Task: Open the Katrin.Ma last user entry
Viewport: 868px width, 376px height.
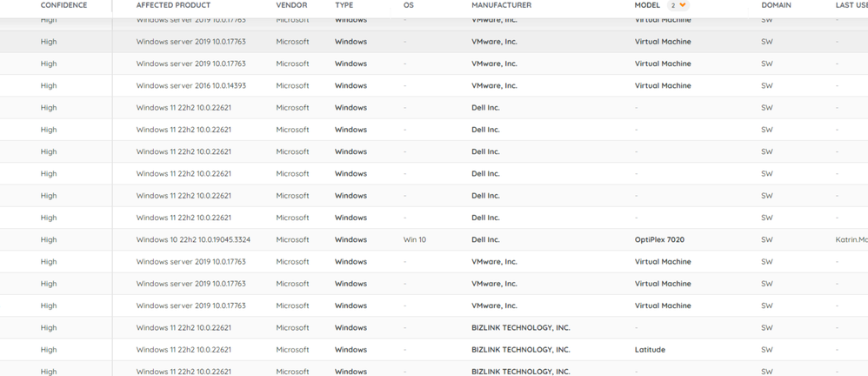Action: [x=851, y=239]
